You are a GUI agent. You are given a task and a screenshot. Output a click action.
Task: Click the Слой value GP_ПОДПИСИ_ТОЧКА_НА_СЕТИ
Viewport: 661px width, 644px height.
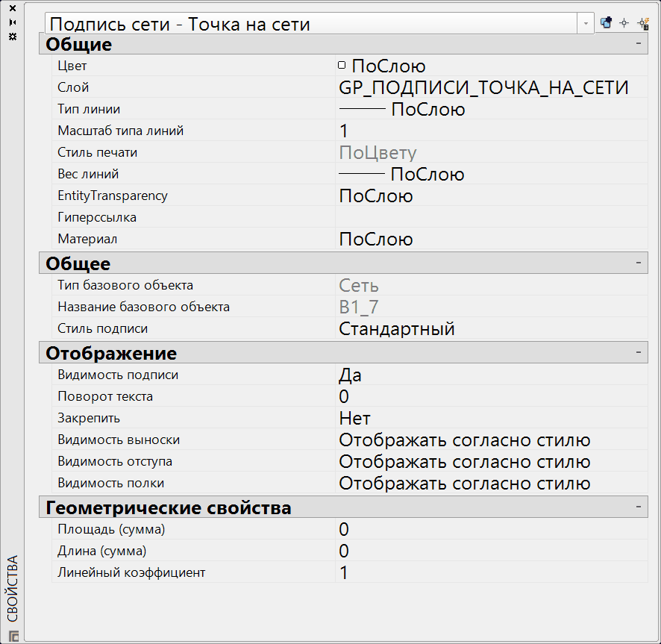point(483,88)
